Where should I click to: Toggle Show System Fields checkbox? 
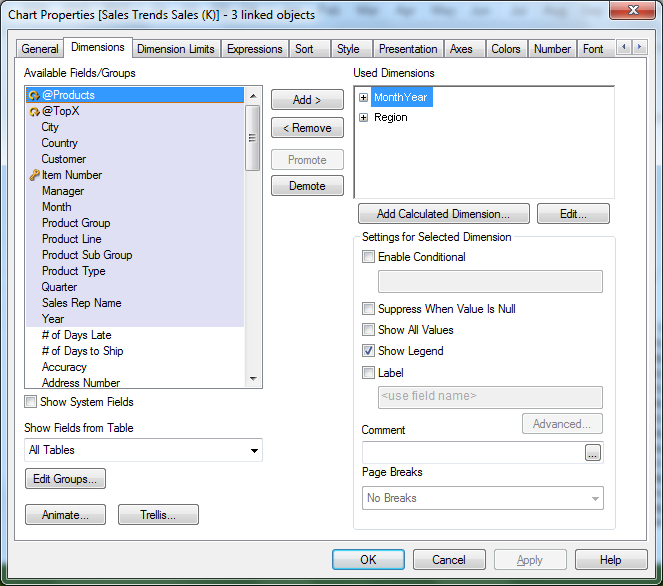pyautogui.click(x=30, y=402)
